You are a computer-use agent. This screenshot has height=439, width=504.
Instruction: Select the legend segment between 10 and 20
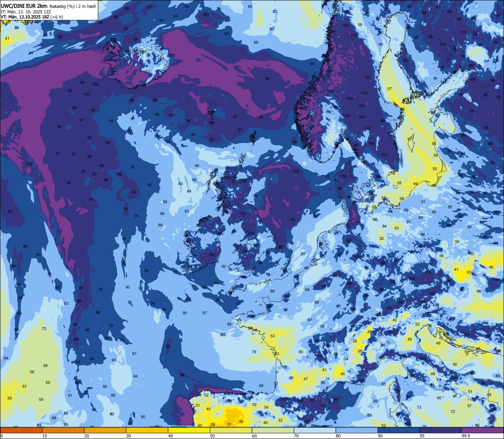tap(63, 430)
